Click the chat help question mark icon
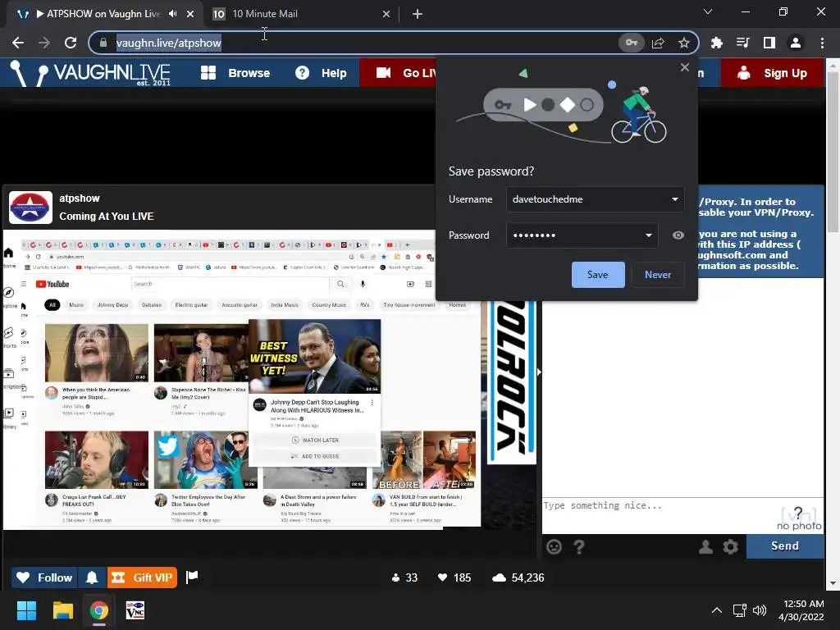The width and height of the screenshot is (840, 630). (579, 546)
